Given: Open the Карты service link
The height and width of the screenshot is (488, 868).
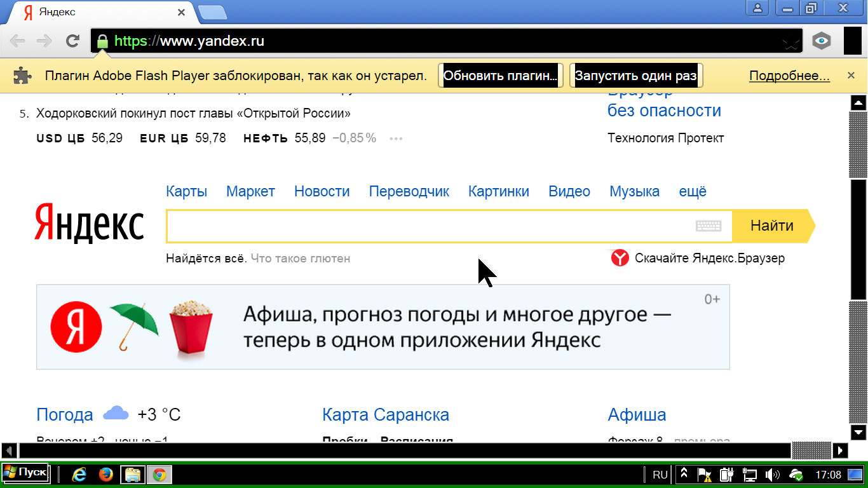Looking at the screenshot, I should (x=186, y=191).
